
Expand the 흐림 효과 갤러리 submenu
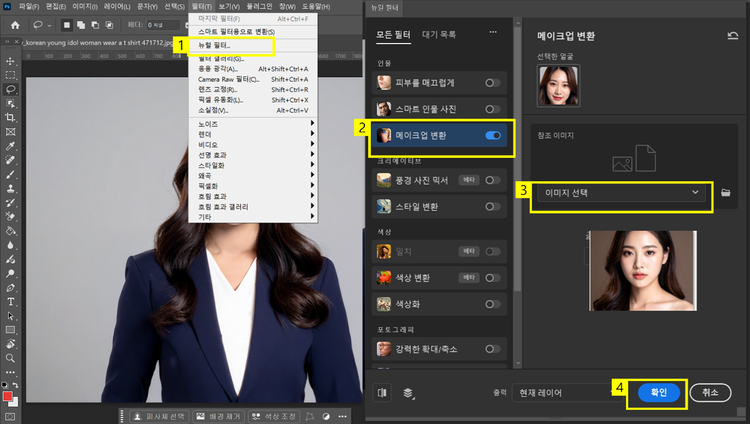253,207
